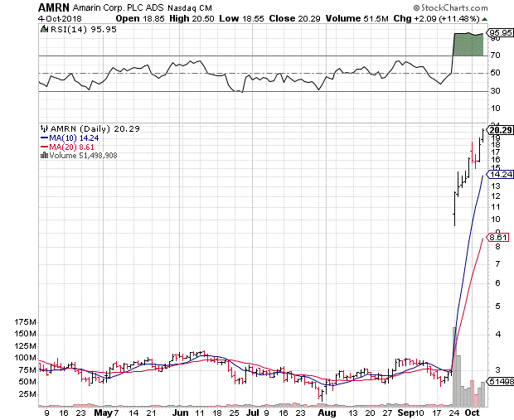514x420 pixels.
Task: Click the red MA(20) line swatch
Action: pos(44,147)
